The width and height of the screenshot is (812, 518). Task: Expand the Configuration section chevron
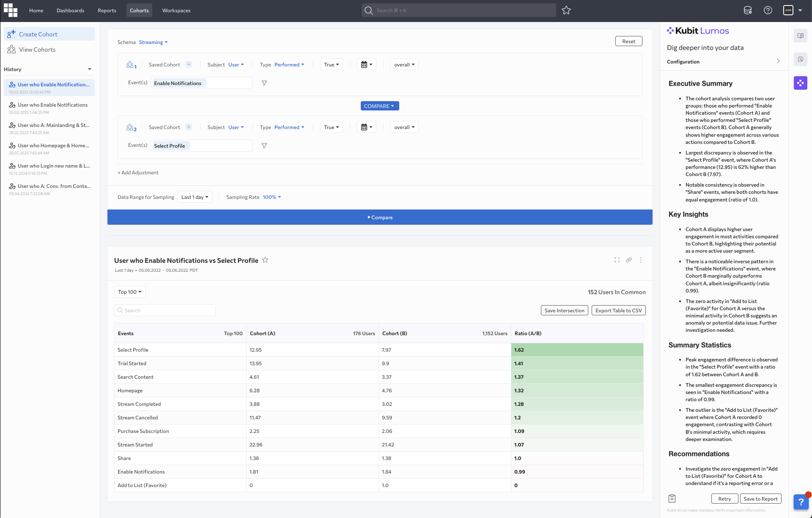(778, 61)
